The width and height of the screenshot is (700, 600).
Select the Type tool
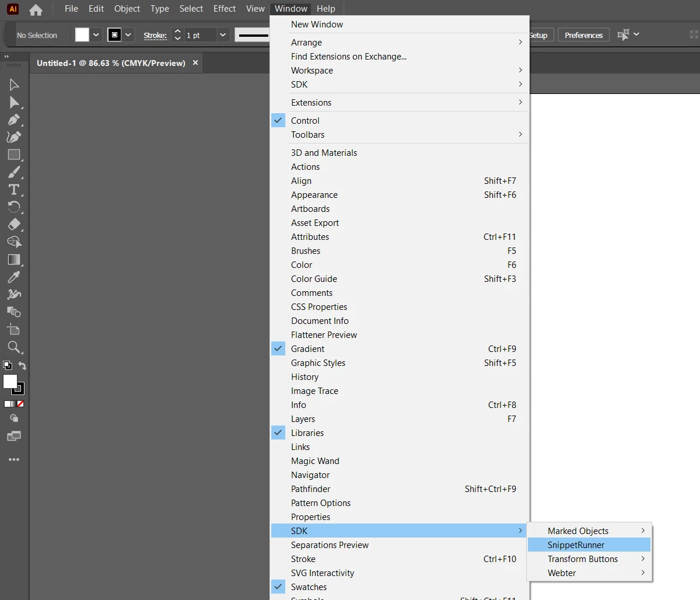(14, 190)
